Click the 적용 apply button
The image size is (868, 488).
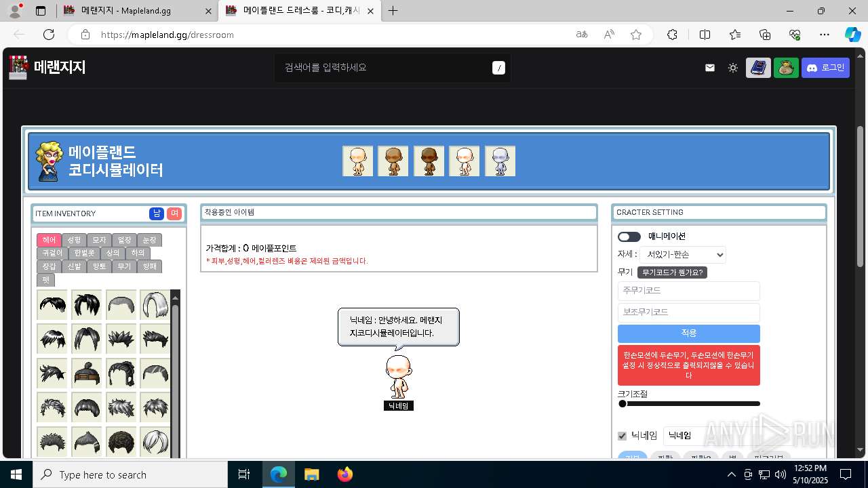tap(689, 333)
